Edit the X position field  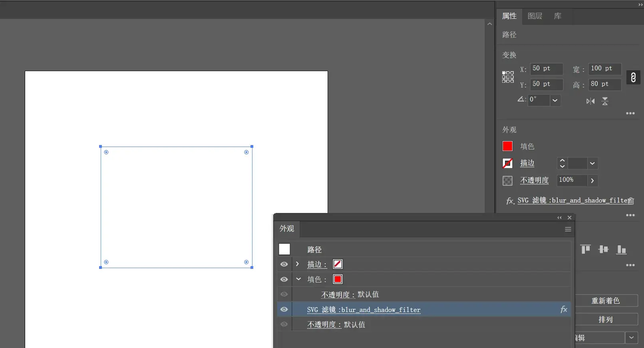click(547, 69)
